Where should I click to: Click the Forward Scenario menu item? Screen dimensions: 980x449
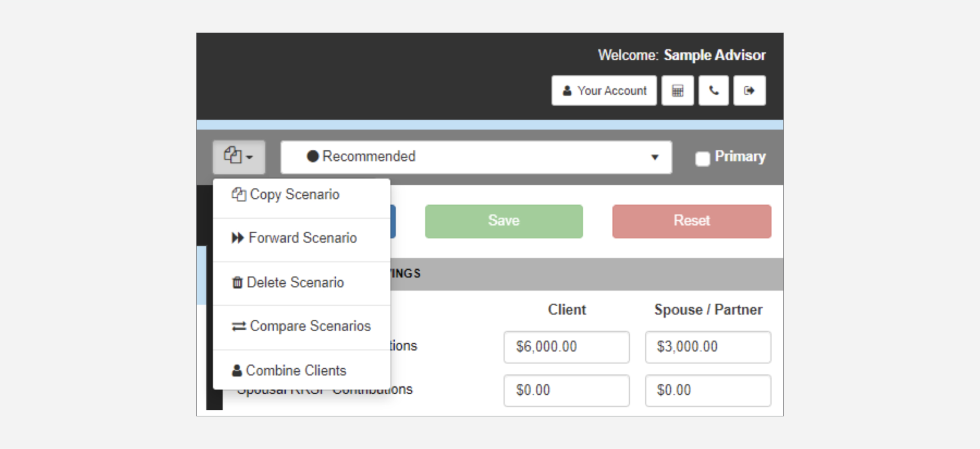[x=302, y=238]
